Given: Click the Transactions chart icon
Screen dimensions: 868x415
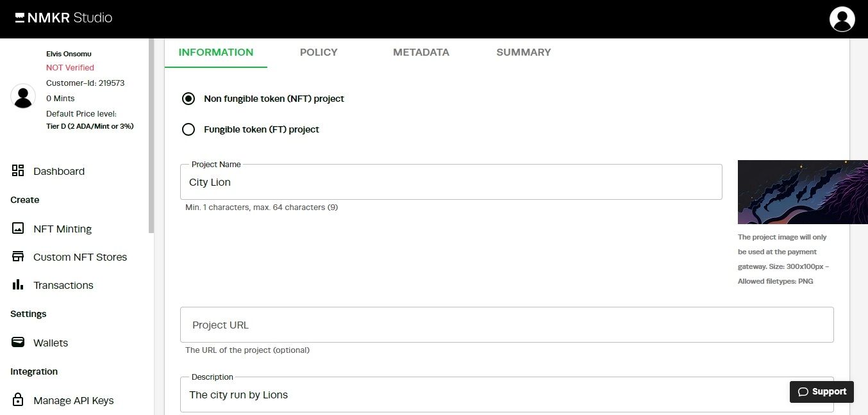Looking at the screenshot, I should [x=18, y=285].
